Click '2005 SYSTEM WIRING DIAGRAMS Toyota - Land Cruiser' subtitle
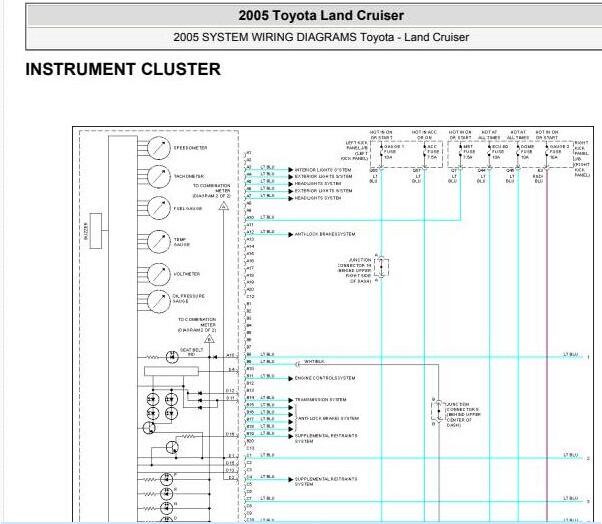The image size is (602, 524). tap(321, 37)
